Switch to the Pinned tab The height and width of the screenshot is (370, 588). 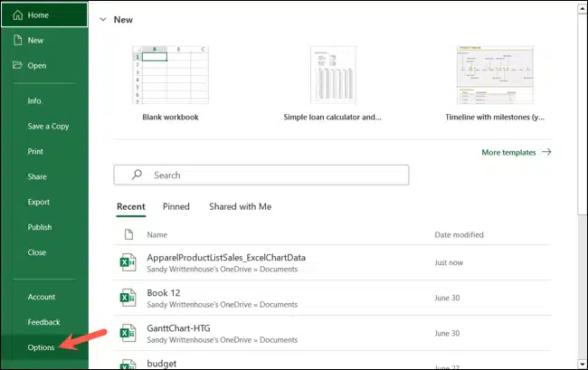coord(175,206)
